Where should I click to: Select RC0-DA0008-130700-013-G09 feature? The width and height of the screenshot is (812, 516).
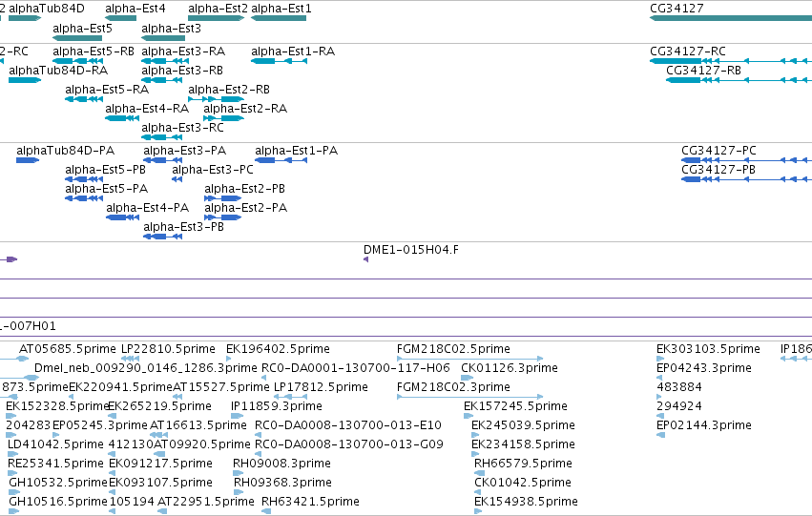258,454
